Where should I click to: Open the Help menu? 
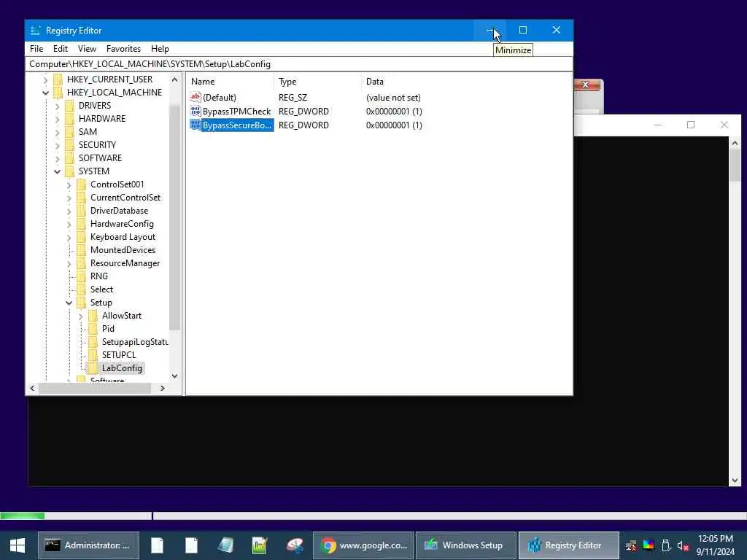(x=160, y=49)
